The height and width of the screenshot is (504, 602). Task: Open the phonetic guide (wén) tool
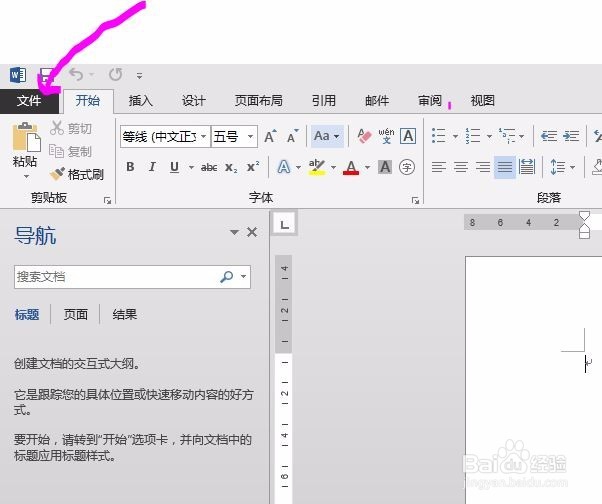[386, 136]
